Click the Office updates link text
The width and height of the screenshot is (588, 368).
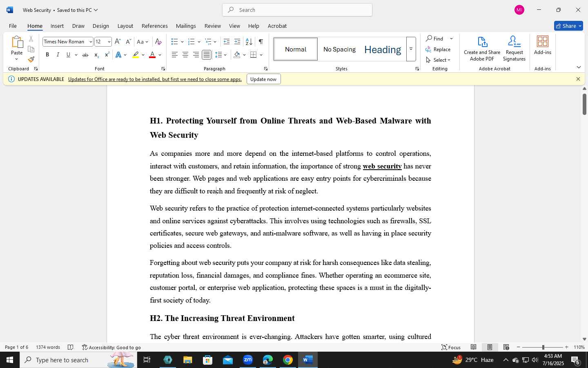(155, 79)
